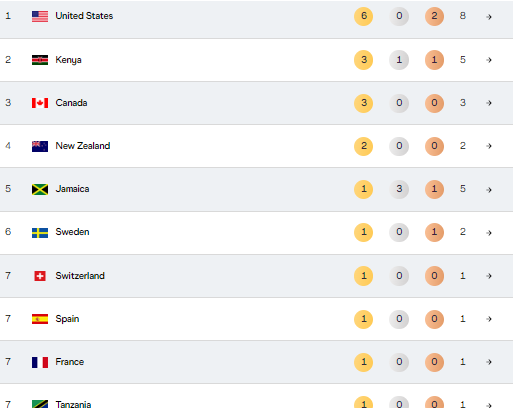Viewport: 513px width, 408px height.
Task: Open Sweden details arrow
Action: [489, 233]
